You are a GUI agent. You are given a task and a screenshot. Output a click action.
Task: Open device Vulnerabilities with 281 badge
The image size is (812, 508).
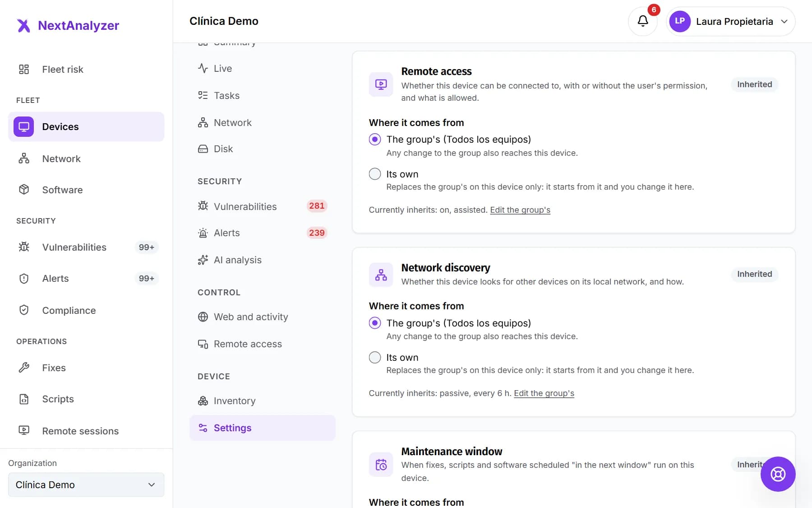263,206
